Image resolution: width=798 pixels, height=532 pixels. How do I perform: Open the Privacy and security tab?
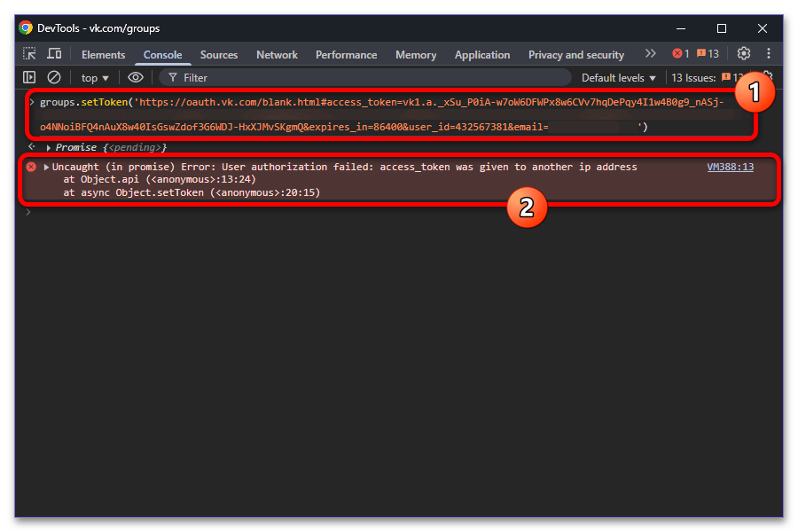576,54
